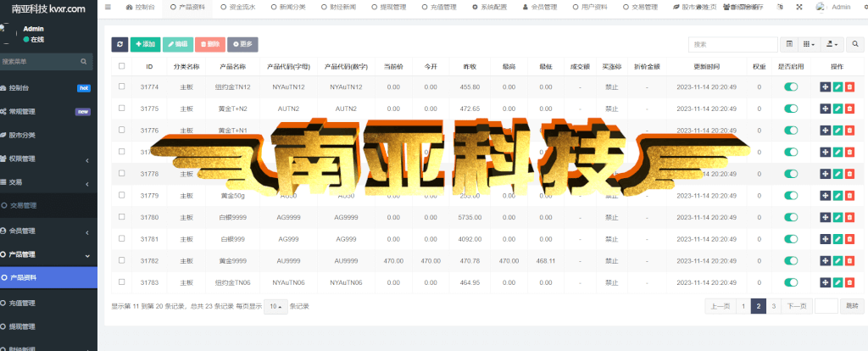Click the green edit icon for row 31774

(x=837, y=87)
